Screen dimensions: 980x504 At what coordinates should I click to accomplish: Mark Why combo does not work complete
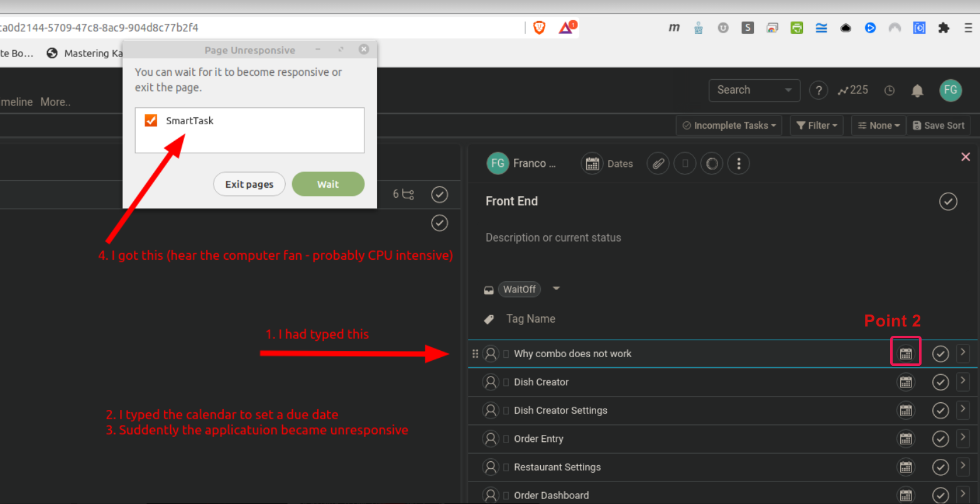(940, 354)
